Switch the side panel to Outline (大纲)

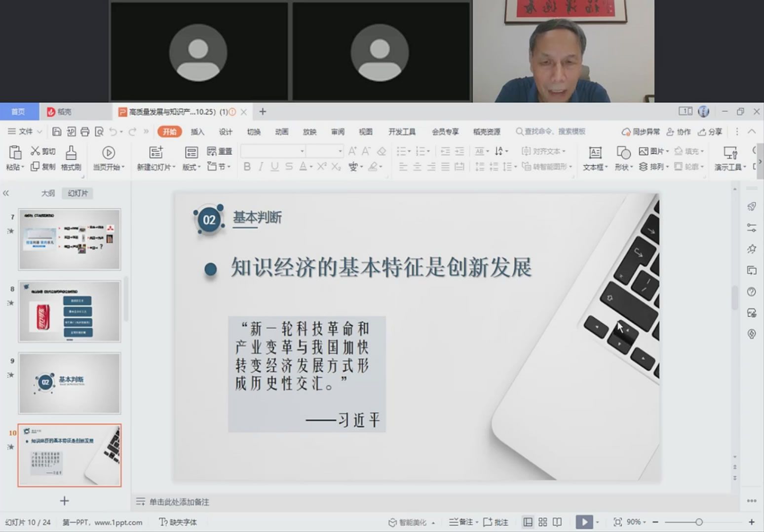(x=48, y=193)
